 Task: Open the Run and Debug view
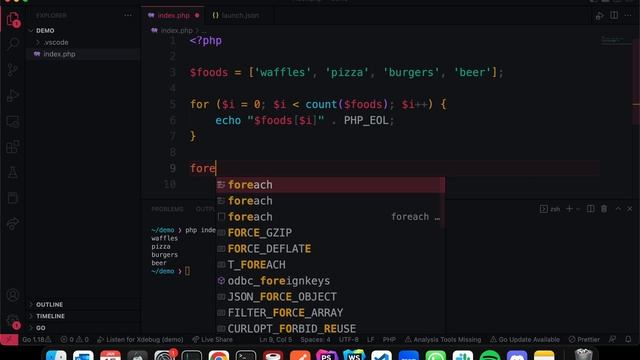[13, 96]
